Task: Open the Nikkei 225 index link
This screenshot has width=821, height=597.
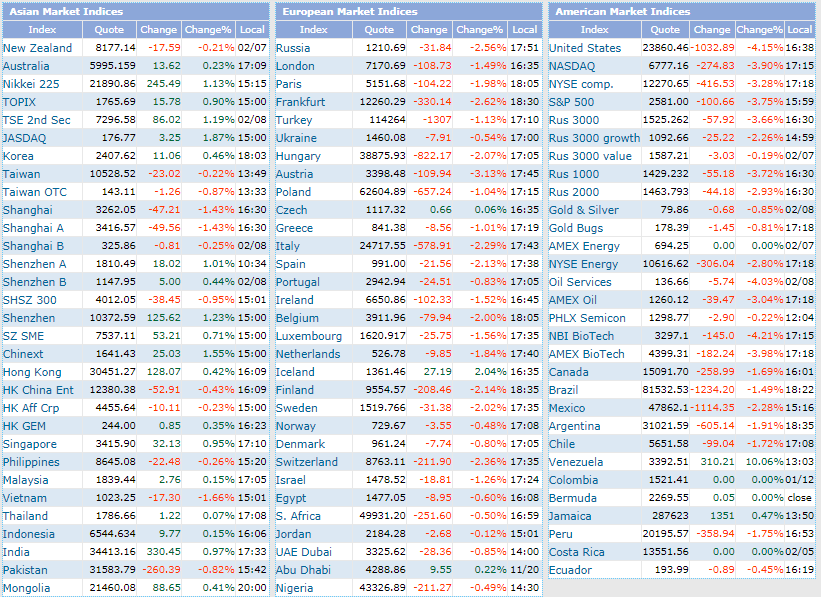Action: pyautogui.click(x=31, y=84)
